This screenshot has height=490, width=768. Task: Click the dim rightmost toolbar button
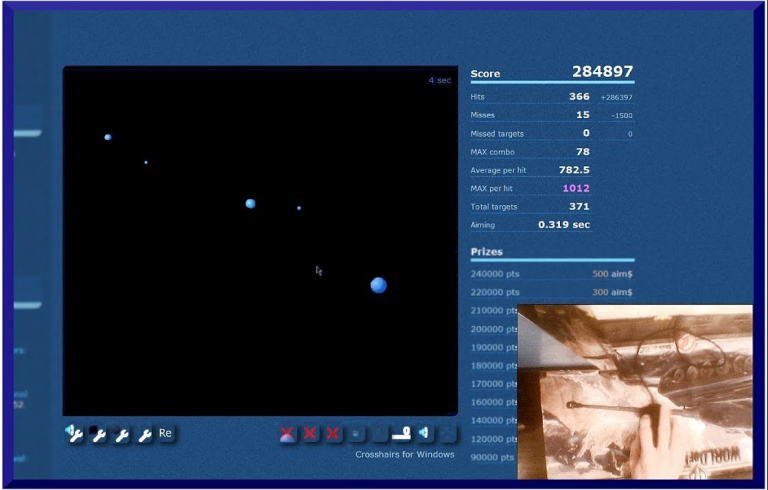click(x=448, y=433)
